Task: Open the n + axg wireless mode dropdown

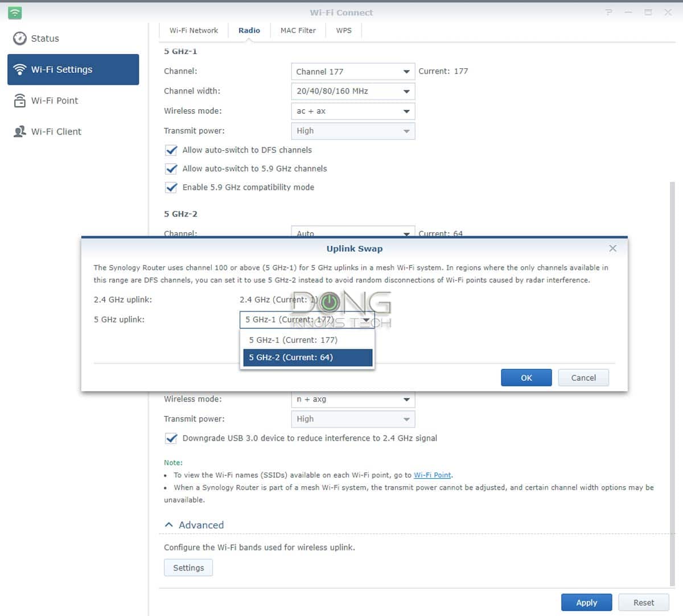Action: (x=353, y=399)
